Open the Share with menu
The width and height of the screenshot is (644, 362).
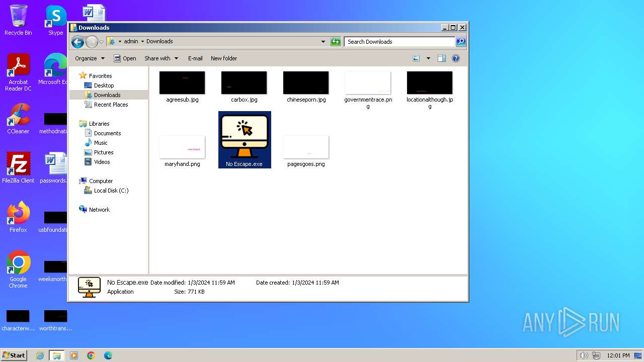(161, 58)
